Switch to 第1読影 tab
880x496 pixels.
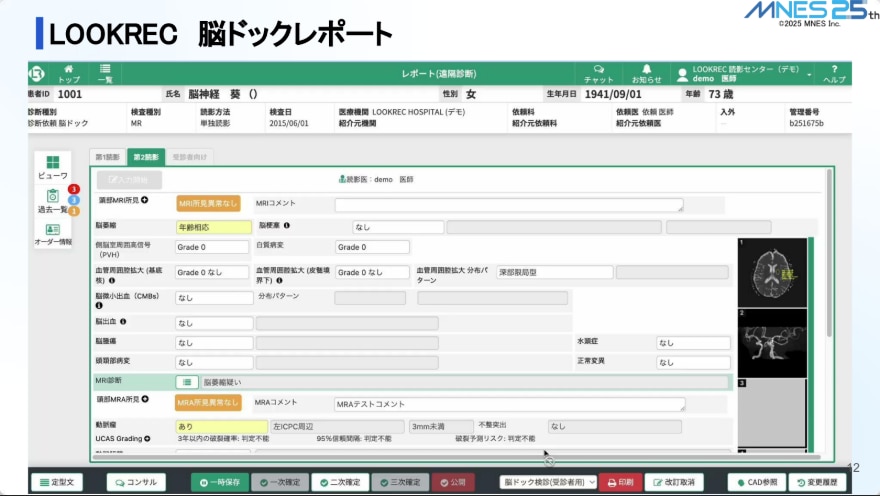pos(107,157)
